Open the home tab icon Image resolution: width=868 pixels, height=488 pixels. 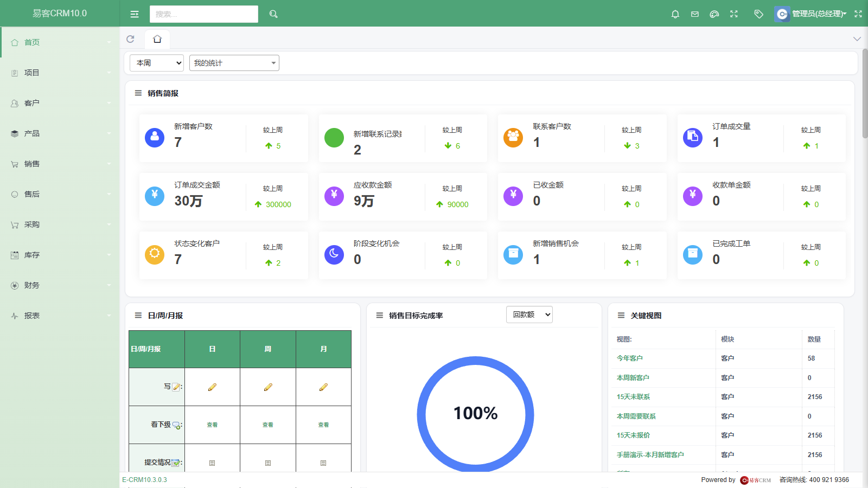point(157,39)
